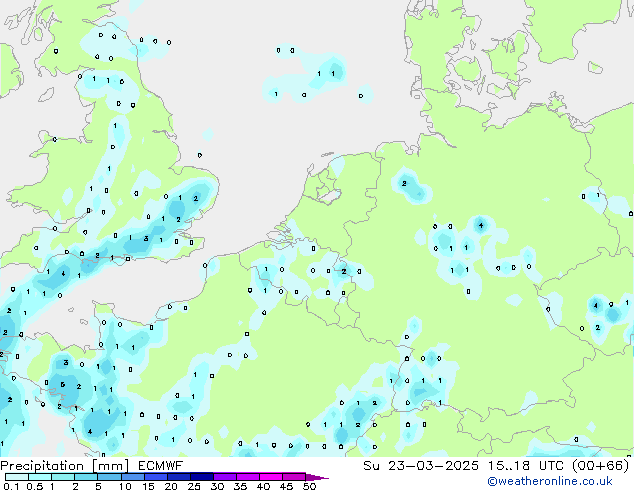Click the '50' legend scale label

[x=309, y=486]
